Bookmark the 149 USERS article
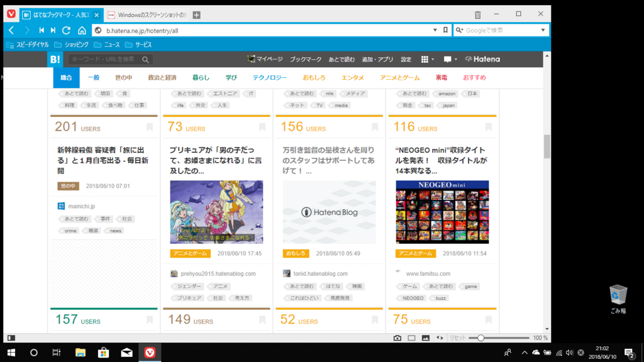Viewport: 644px width, 362px height. [262, 320]
